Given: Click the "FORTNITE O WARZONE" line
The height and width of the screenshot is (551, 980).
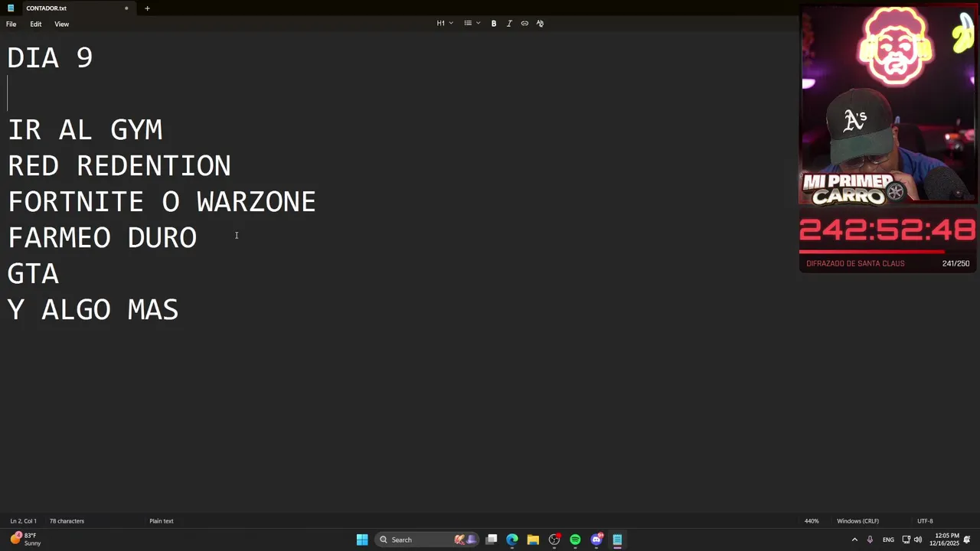Looking at the screenshot, I should [162, 201].
